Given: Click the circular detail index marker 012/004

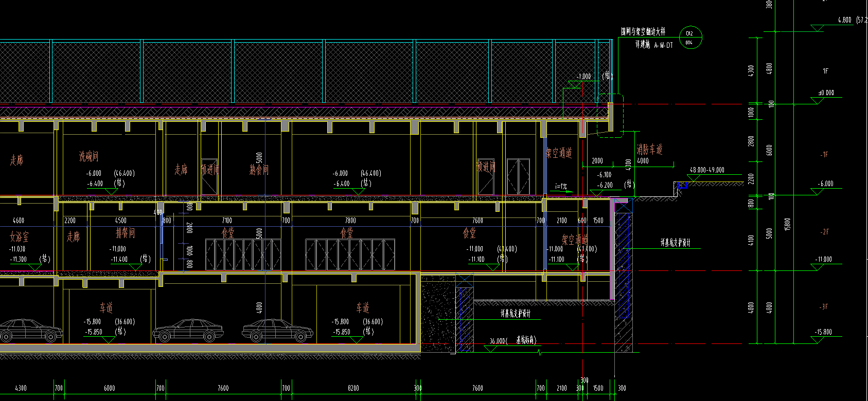Looking at the screenshot, I should click(x=690, y=38).
